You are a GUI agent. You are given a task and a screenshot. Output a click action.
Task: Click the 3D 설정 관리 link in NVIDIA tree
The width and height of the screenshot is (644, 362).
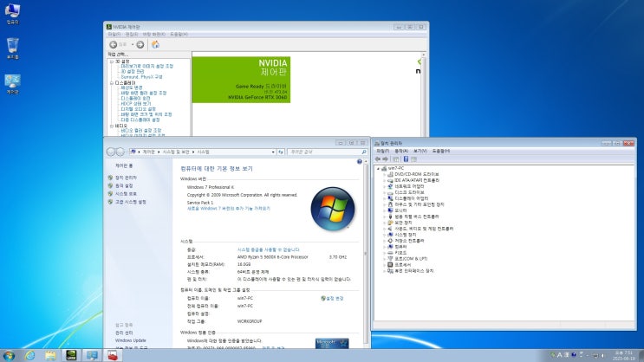pos(133,71)
